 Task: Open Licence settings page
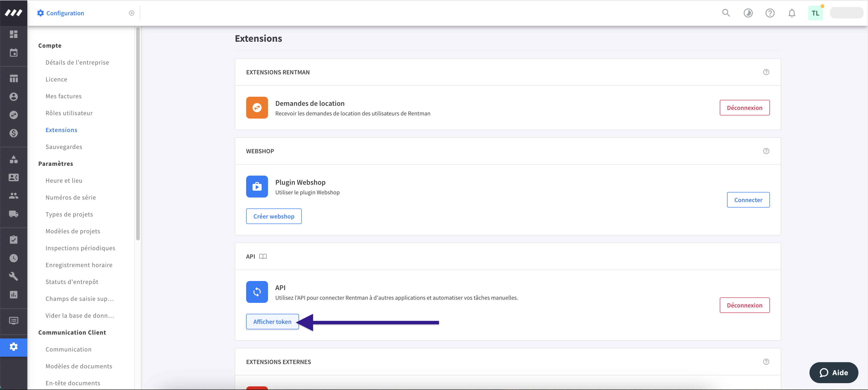tap(56, 79)
